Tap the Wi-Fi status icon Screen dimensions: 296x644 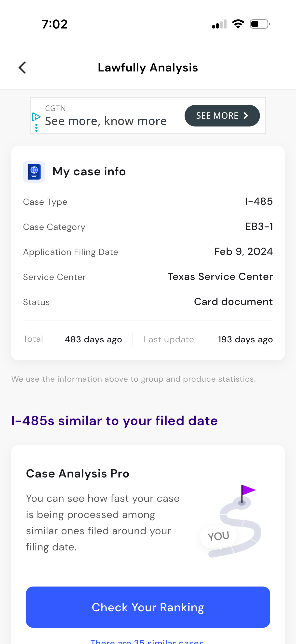(238, 24)
